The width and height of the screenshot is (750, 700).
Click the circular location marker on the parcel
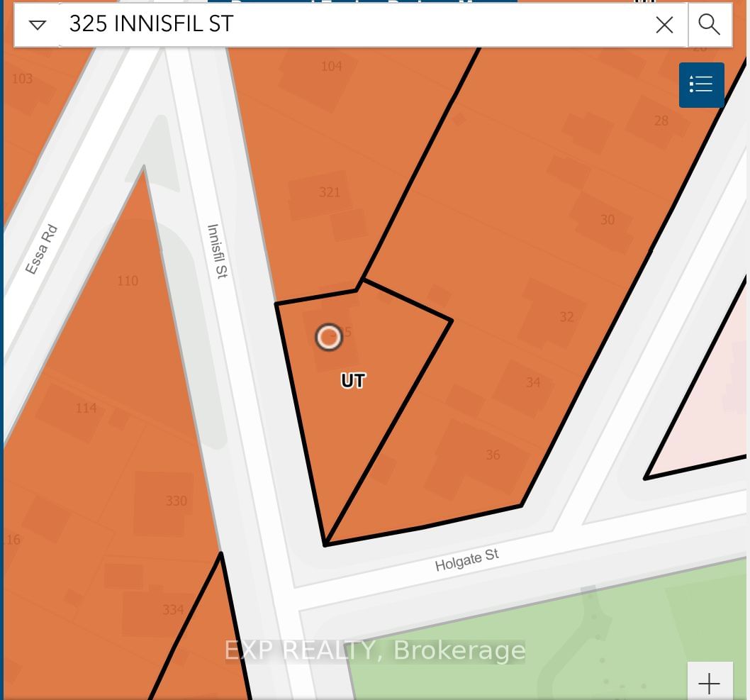click(328, 338)
